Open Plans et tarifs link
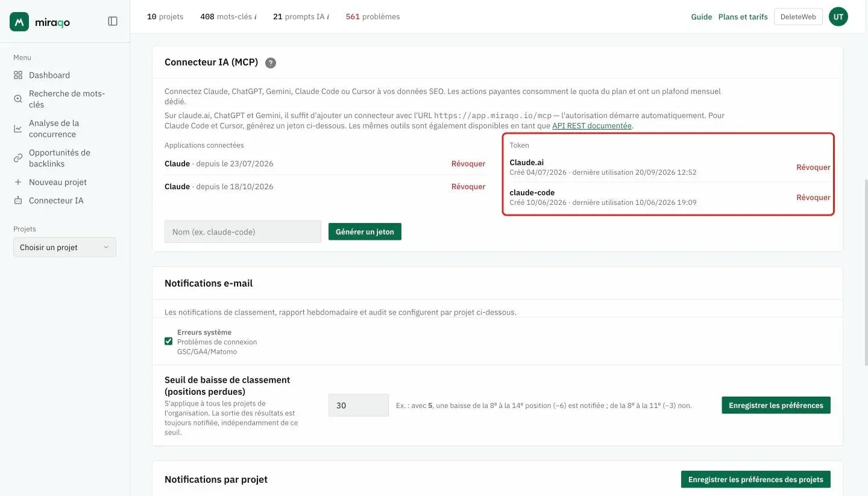Viewport: 868px width, 496px height. point(743,17)
